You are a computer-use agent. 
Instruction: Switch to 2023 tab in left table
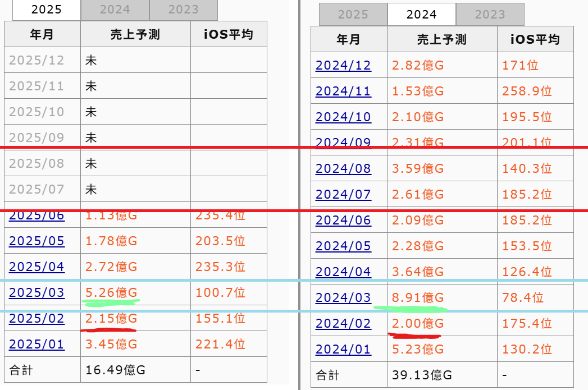(184, 10)
